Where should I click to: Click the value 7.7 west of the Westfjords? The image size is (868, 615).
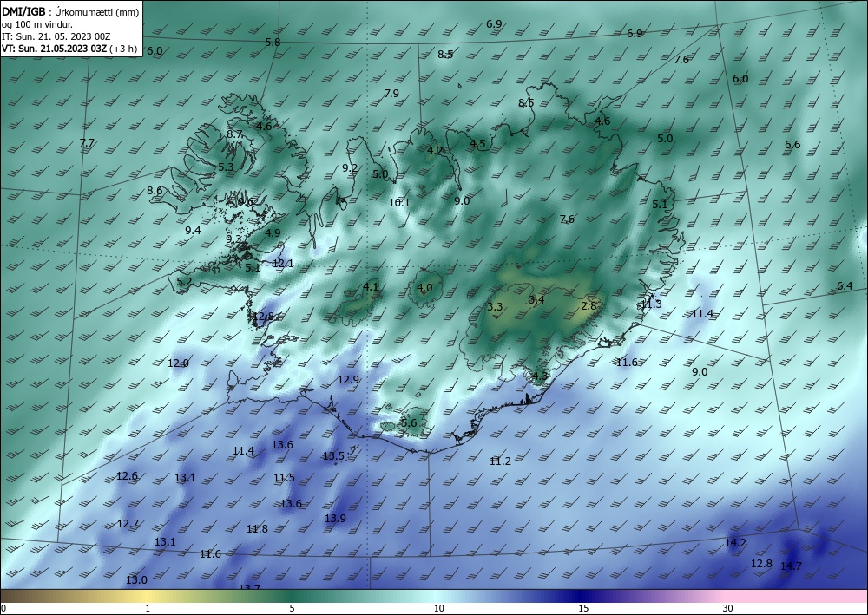click(87, 142)
